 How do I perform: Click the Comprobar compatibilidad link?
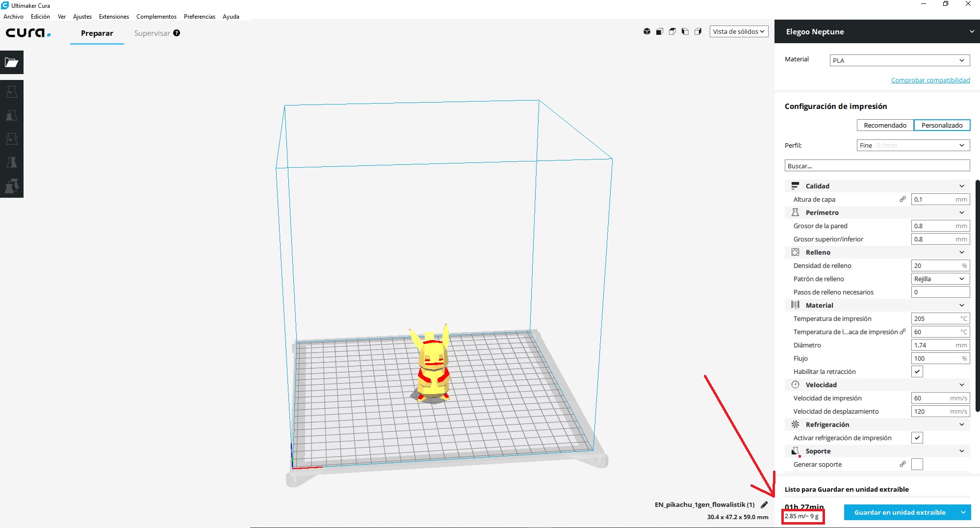tap(930, 79)
